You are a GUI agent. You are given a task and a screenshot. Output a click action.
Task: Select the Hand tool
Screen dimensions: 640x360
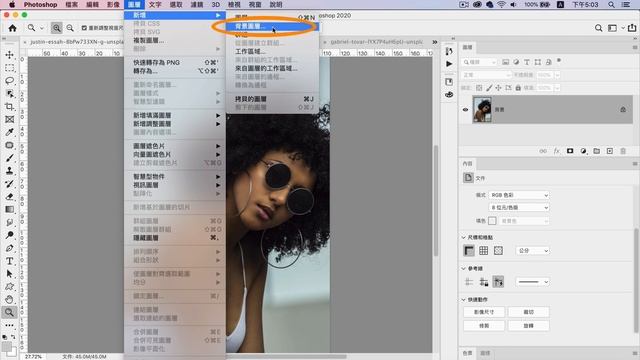pos(9,300)
